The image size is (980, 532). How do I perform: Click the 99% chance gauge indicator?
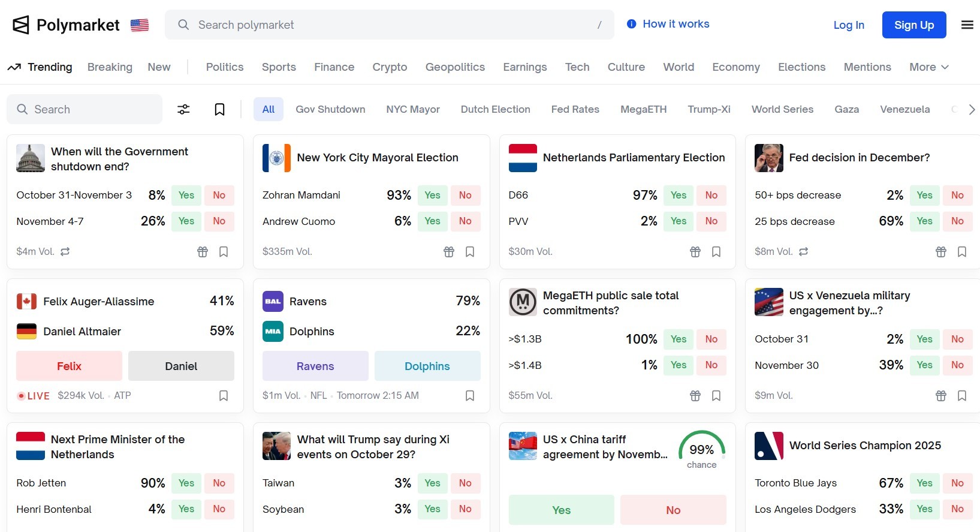701,450
